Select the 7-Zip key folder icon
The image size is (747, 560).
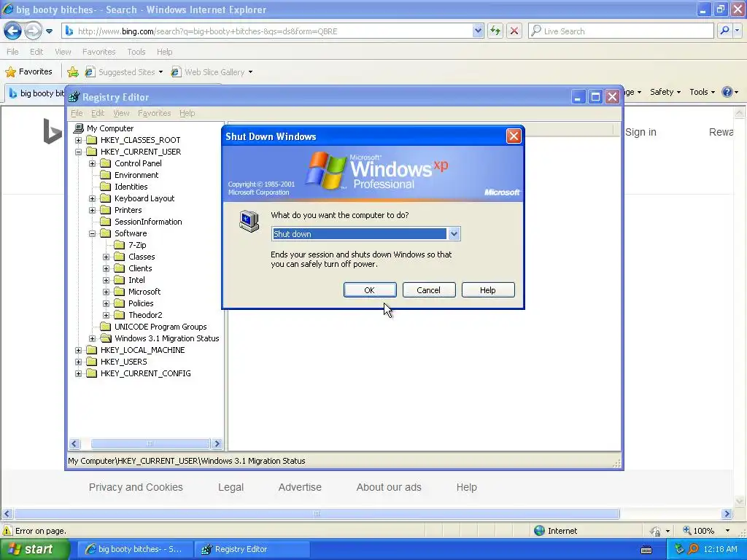pos(120,245)
